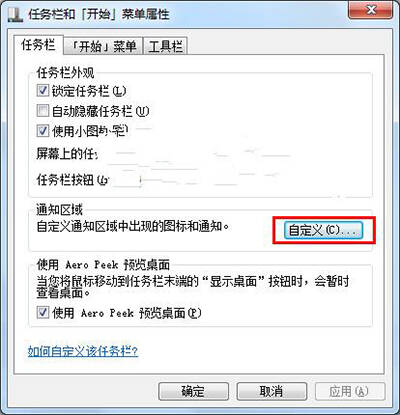
Task: Click the taskbar properties icon in title bar
Action: tap(15, 15)
